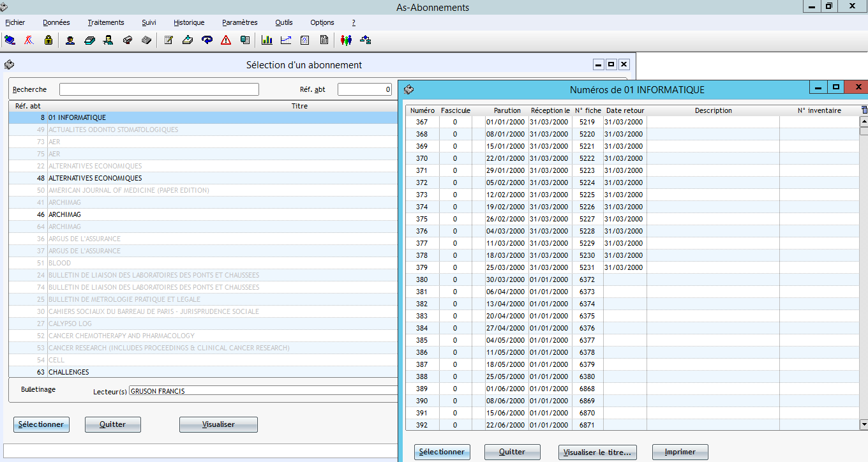Select the CALYPSO LOG subscription row
Image resolution: width=868 pixels, height=462 pixels.
(x=203, y=324)
